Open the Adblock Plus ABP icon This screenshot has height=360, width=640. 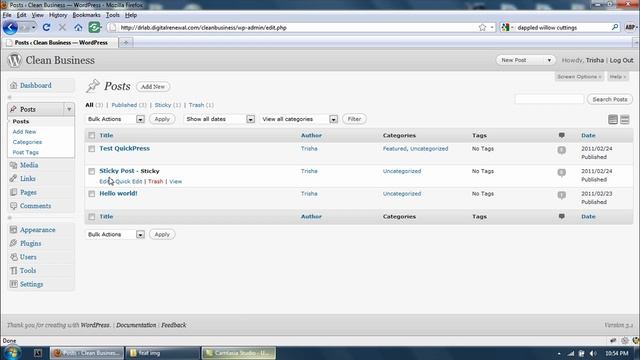[630, 27]
